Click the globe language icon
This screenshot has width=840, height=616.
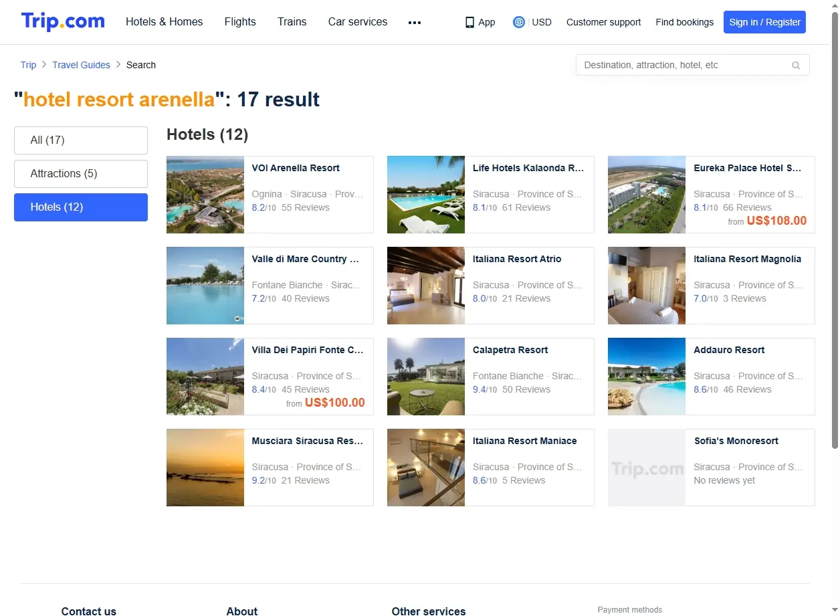[x=519, y=22]
